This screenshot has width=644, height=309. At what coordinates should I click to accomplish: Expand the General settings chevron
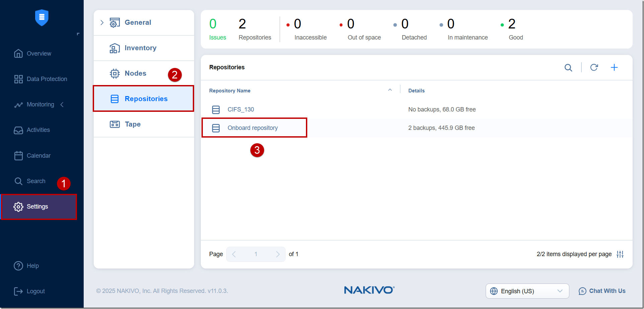[x=102, y=22]
